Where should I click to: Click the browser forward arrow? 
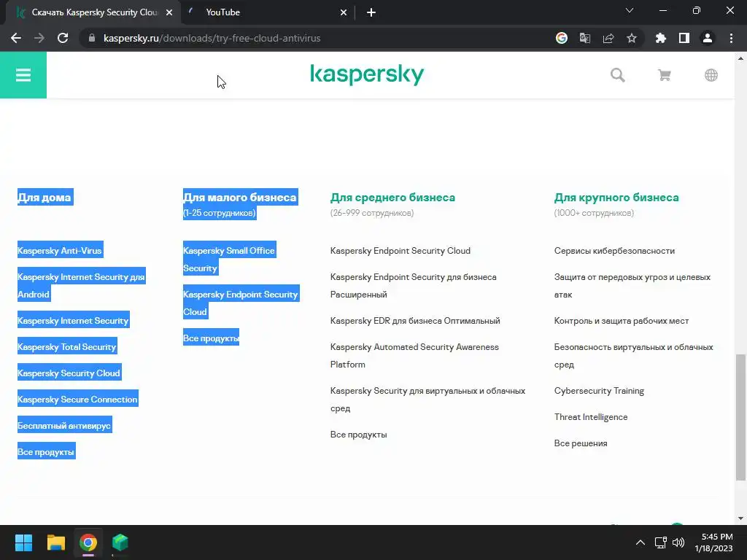click(x=39, y=38)
